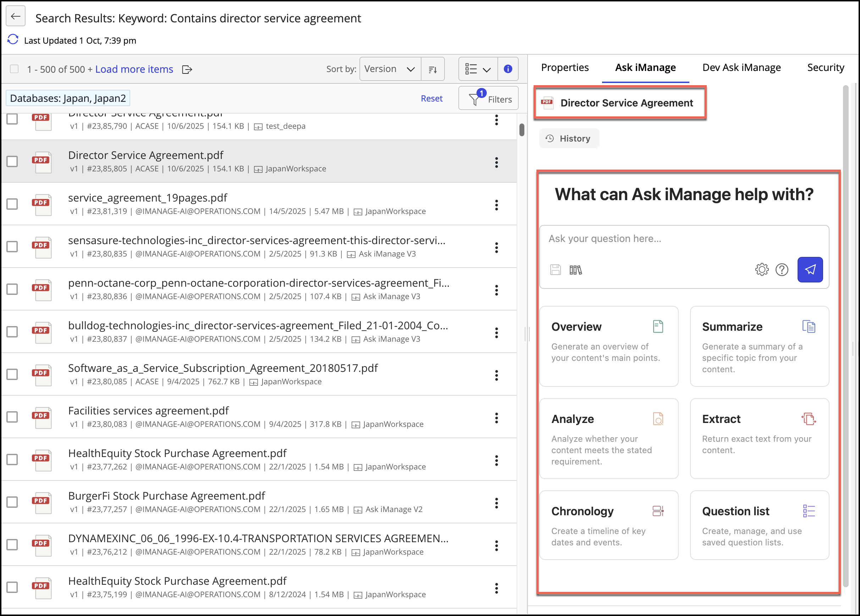Select checkbox for BurgerFi Stock Purchase Agreement.pdf
The image size is (860, 616).
(x=12, y=502)
